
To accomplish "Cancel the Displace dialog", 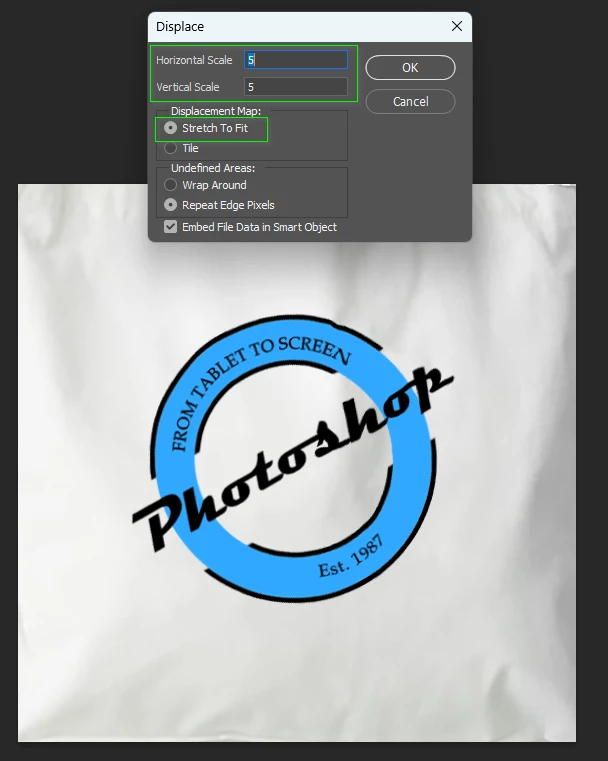I will click(x=410, y=101).
